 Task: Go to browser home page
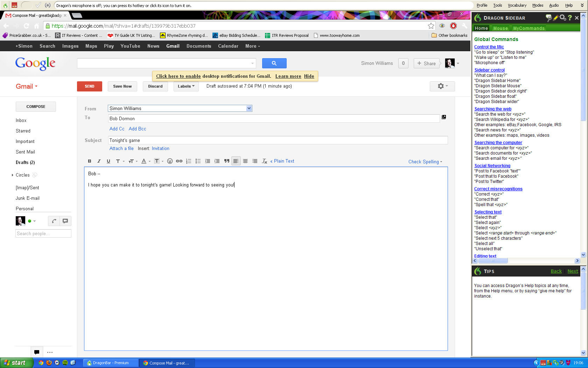tap(36, 26)
